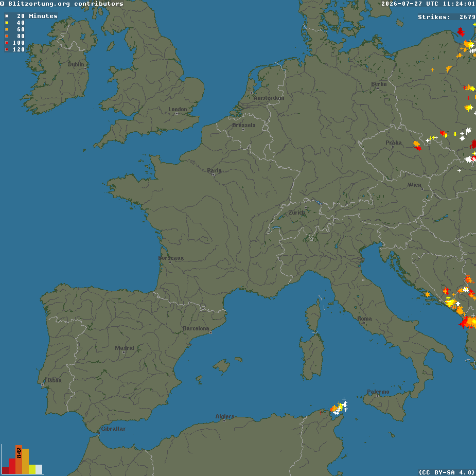Click the orange 80-minute legend swatch
The image size is (476, 476).
7,36
